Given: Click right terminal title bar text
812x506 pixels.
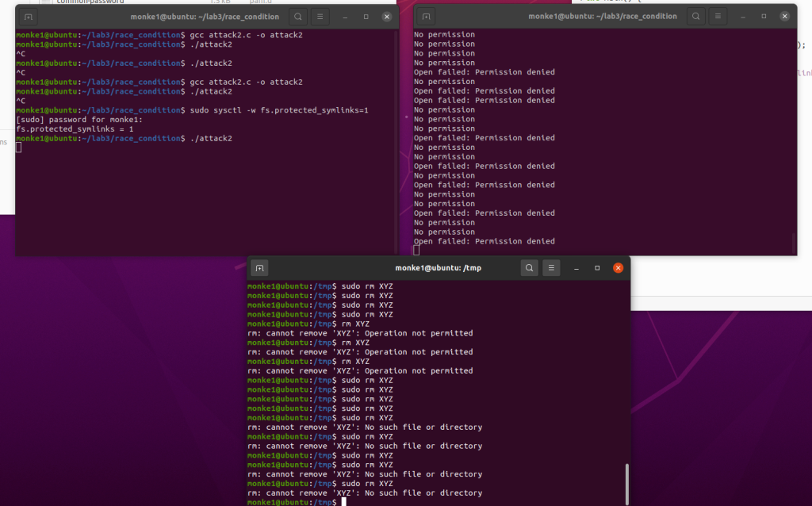Looking at the screenshot, I should point(603,16).
